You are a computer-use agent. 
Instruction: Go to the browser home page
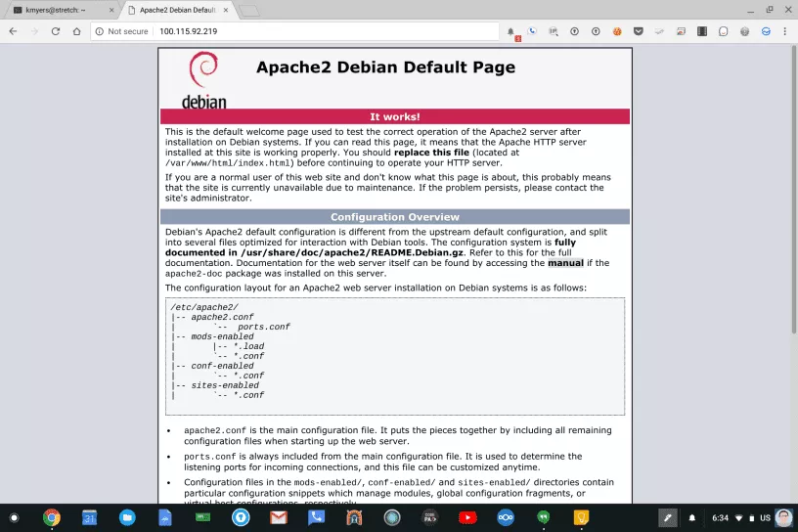coord(76,31)
